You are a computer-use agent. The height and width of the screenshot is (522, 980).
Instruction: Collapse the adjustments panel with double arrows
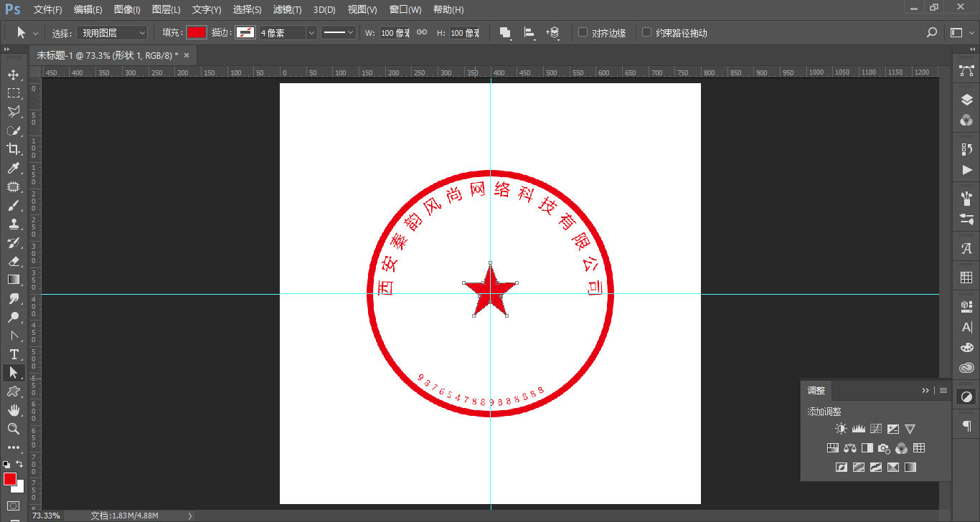(925, 391)
